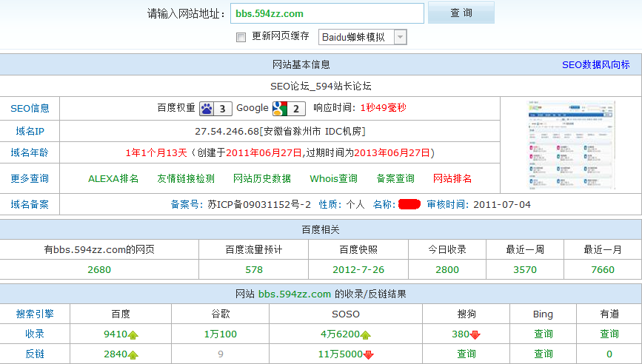The width and height of the screenshot is (642, 364).
Task: Open the SEO数据风向标 link
Action: [595, 65]
